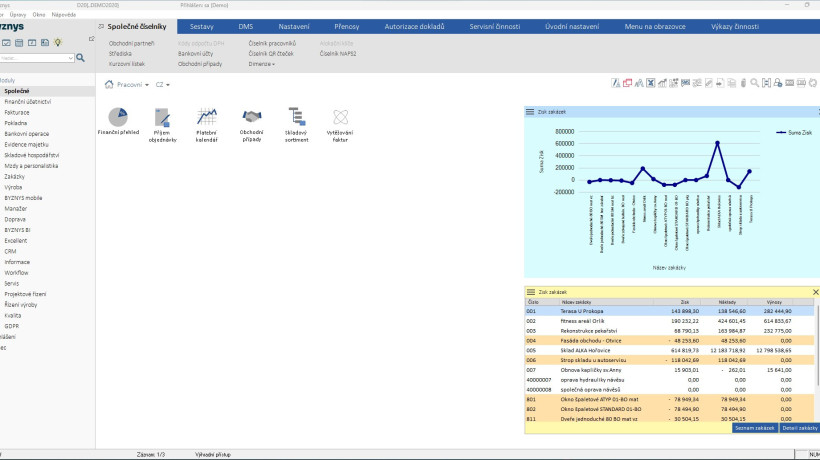
Task: Open the Nápověda menu
Action: click(x=63, y=17)
